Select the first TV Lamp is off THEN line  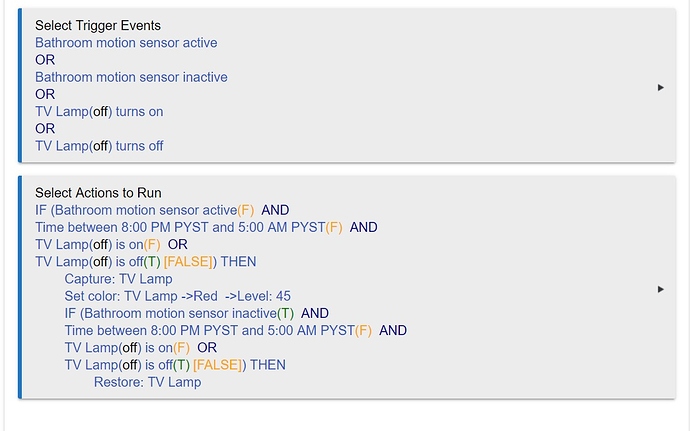tap(145, 262)
